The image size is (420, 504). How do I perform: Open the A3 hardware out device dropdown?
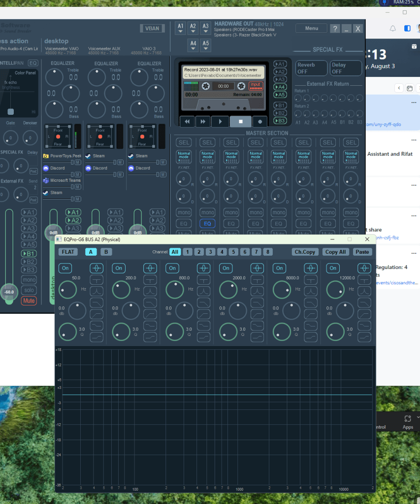pos(205,28)
